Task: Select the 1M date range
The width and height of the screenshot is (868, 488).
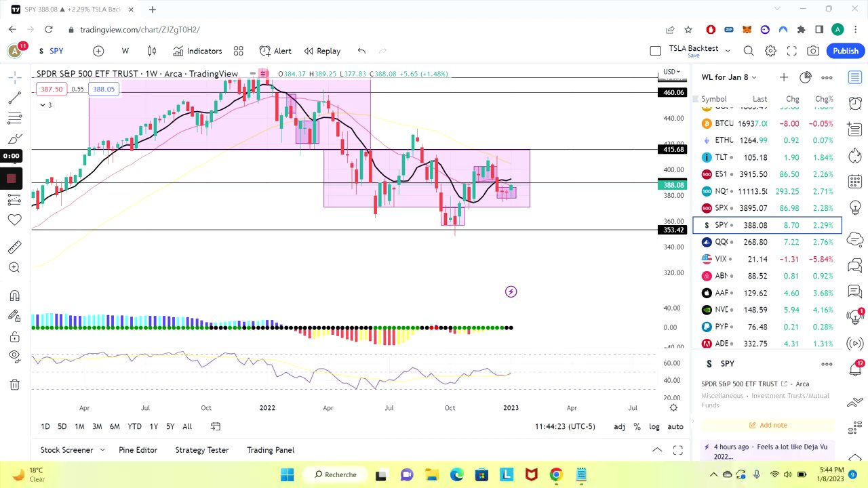Action: [79, 426]
